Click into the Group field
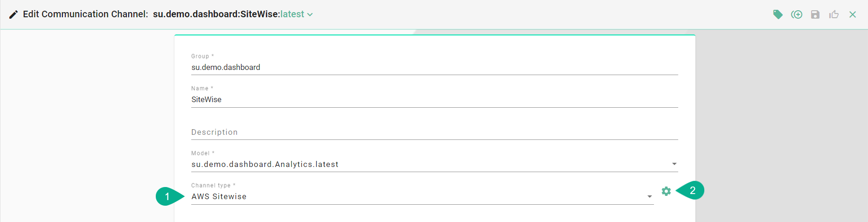 click(x=434, y=67)
